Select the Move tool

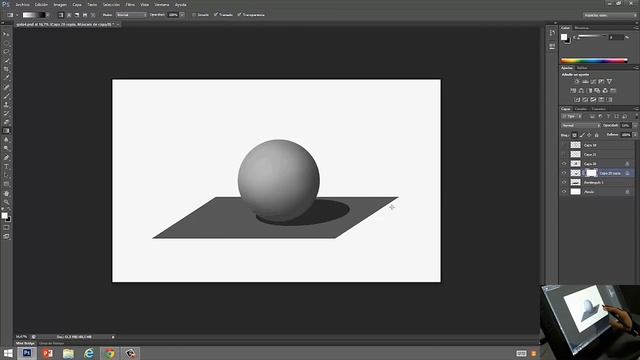pos(6,34)
